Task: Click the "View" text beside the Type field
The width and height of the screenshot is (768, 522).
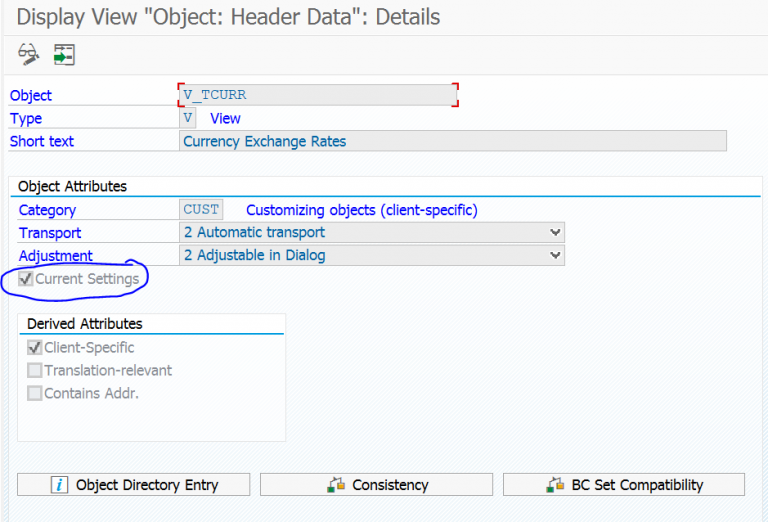Action: click(x=225, y=118)
